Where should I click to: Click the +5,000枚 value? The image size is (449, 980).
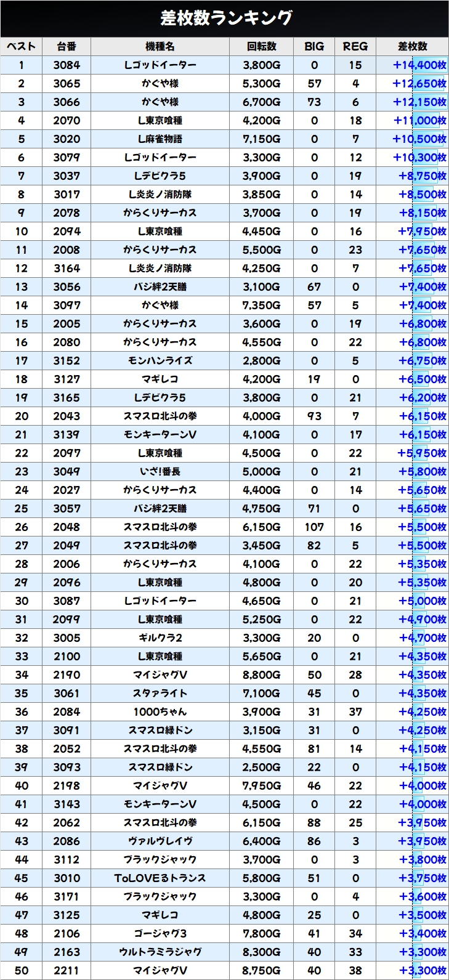423,601
